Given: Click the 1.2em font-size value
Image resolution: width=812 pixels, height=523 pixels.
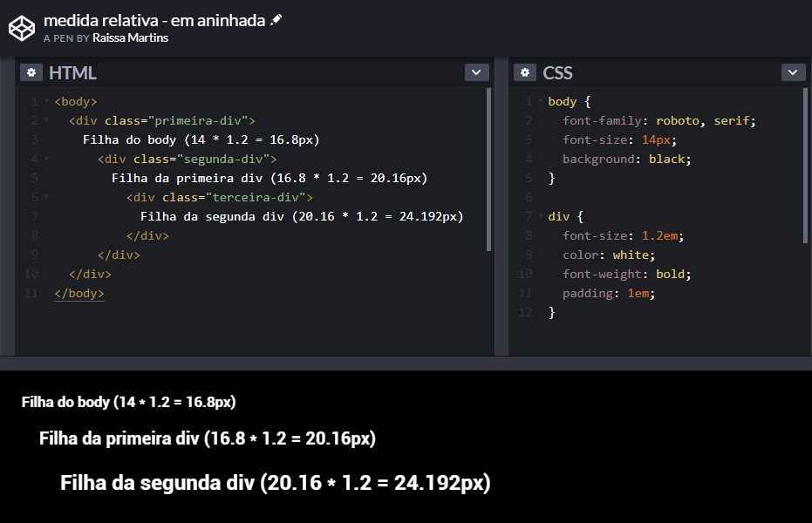Looking at the screenshot, I should (x=659, y=236).
